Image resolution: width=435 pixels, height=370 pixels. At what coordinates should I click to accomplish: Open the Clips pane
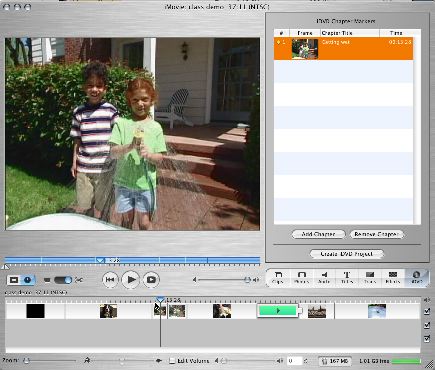point(278,277)
